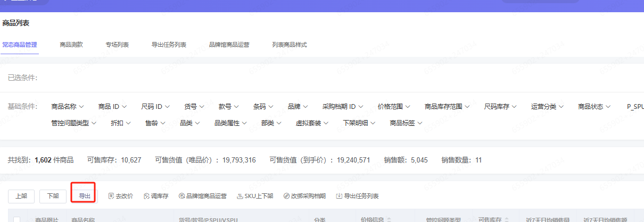Expand the 品牌 filter dropdown
The height and width of the screenshot is (222, 644).
pos(298,106)
